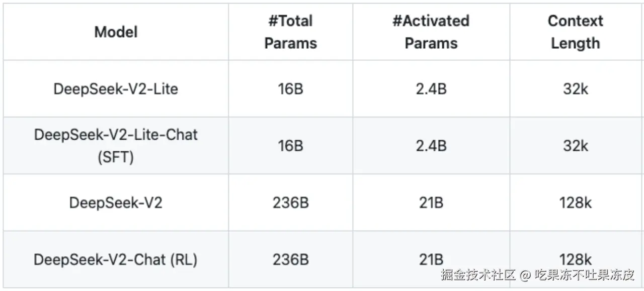Click the 掘金技术社区 watermark text
Image resolution: width=644 pixels, height=291 pixels.
tap(478, 275)
